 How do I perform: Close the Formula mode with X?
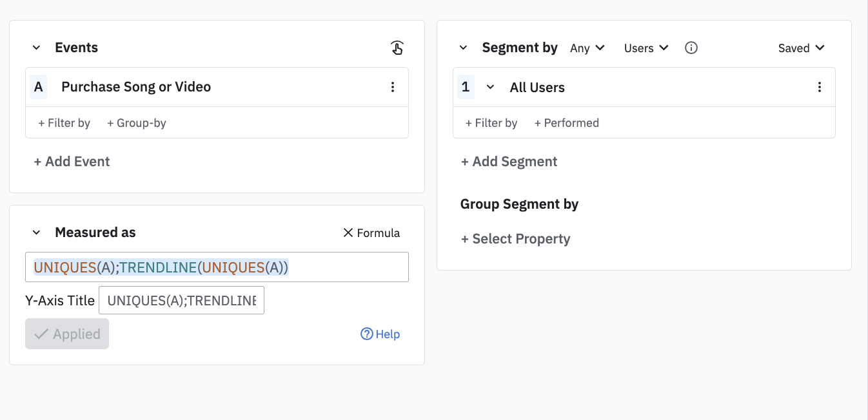[x=348, y=233]
